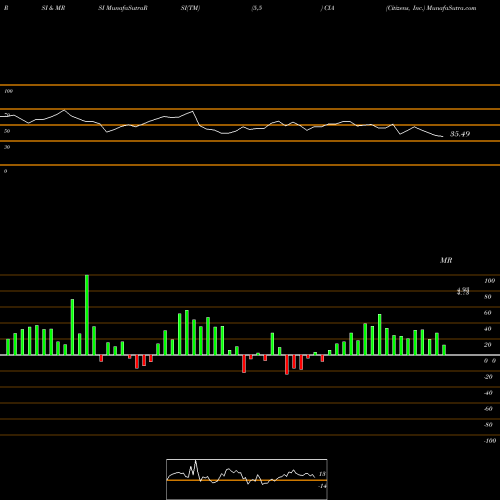Click the 13 label in the mini chart
Screen dimensions: 500x500
click(322, 474)
